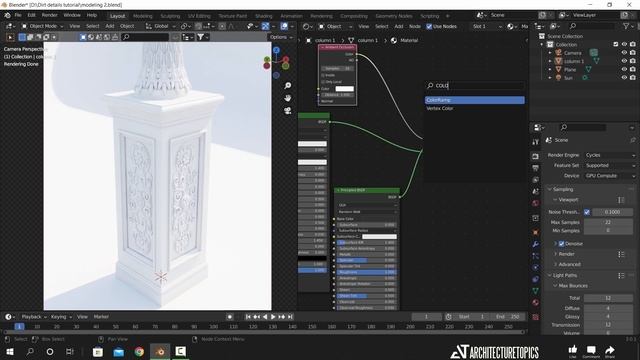The height and width of the screenshot is (360, 640).
Task: Toggle the Denoise checkbox
Action: click(x=561, y=244)
